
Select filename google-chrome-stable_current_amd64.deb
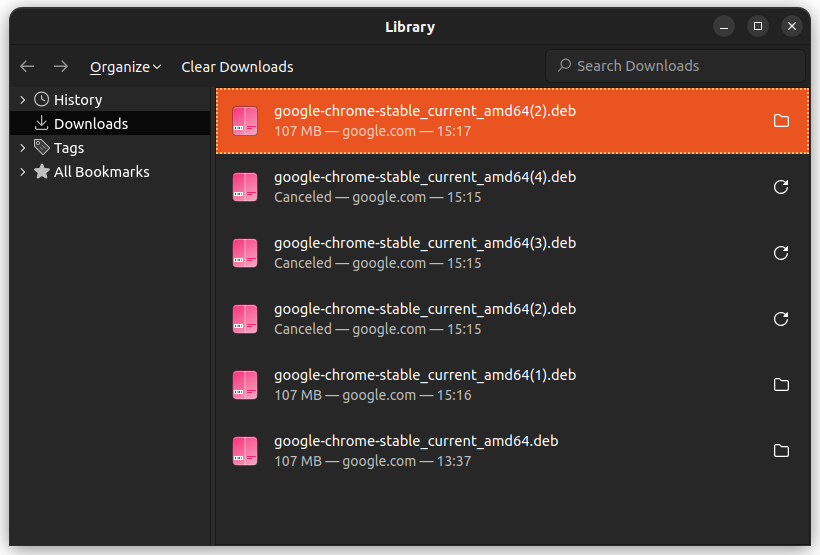click(416, 441)
